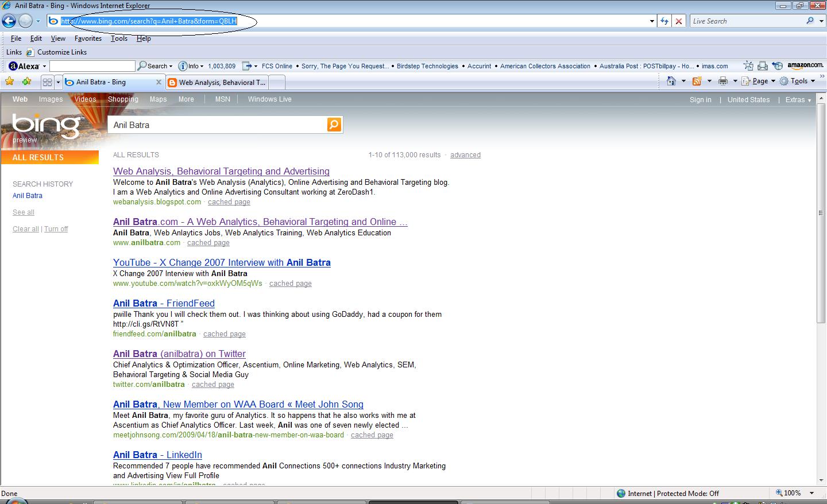Expand the Alexa logo dropdown arrow
827x504 pixels.
click(44, 67)
